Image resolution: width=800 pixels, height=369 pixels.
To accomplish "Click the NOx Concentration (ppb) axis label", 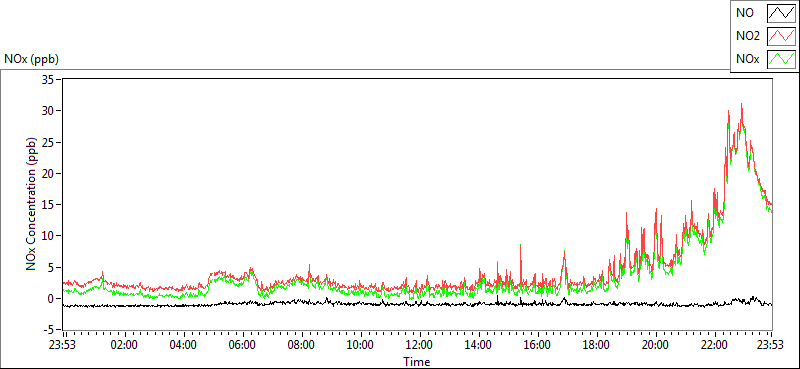I will tap(31, 204).
